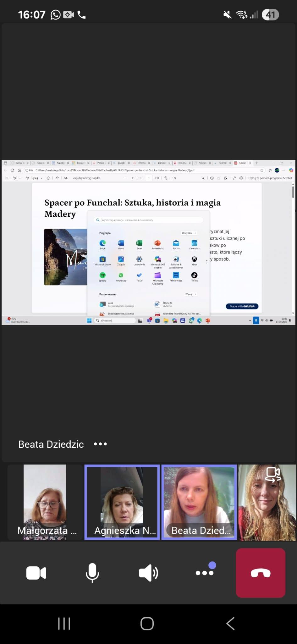The height and width of the screenshot is (644, 297).
Task: Click Windows Start button on taskbar
Action: click(x=89, y=320)
